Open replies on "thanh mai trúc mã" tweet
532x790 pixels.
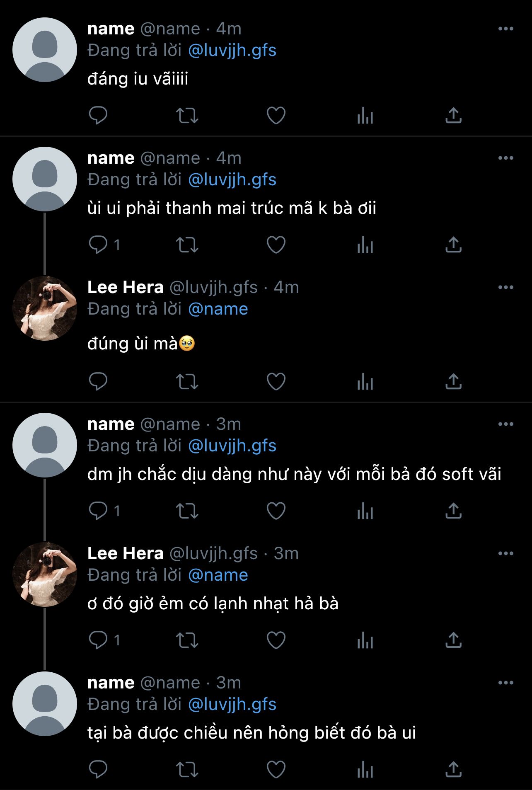click(x=98, y=245)
